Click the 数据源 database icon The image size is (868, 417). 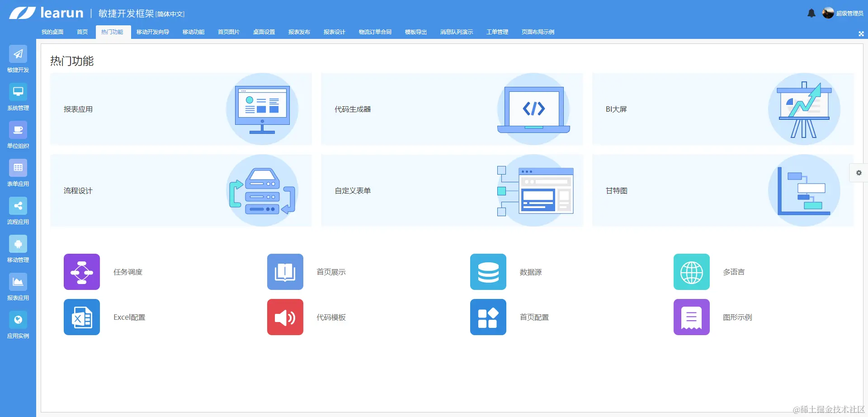[x=488, y=272]
